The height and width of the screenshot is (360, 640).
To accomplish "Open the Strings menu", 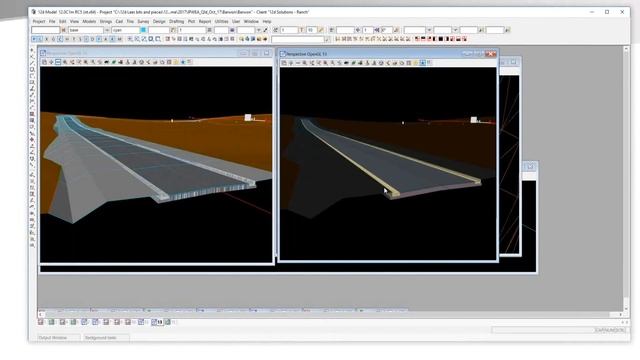I will pyautogui.click(x=106, y=21).
